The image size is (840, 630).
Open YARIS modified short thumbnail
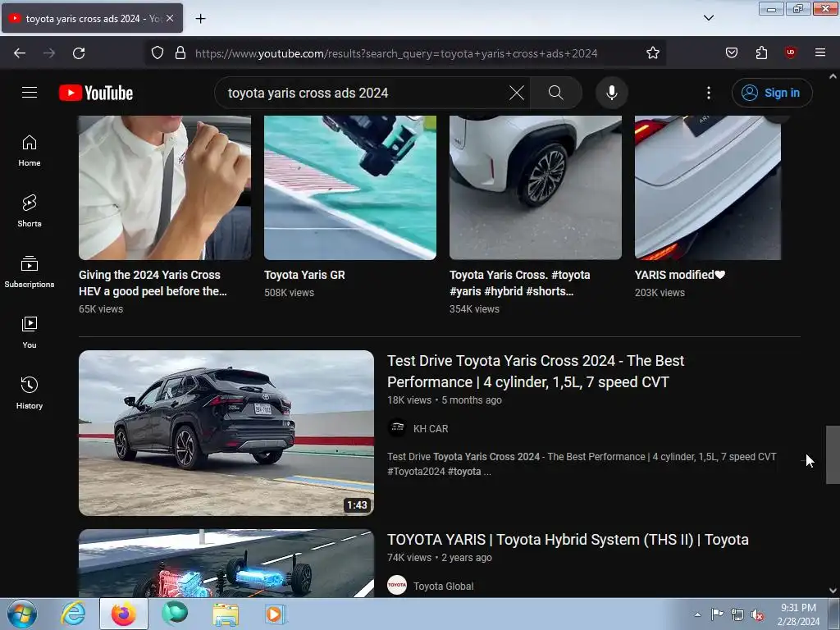tap(708, 188)
